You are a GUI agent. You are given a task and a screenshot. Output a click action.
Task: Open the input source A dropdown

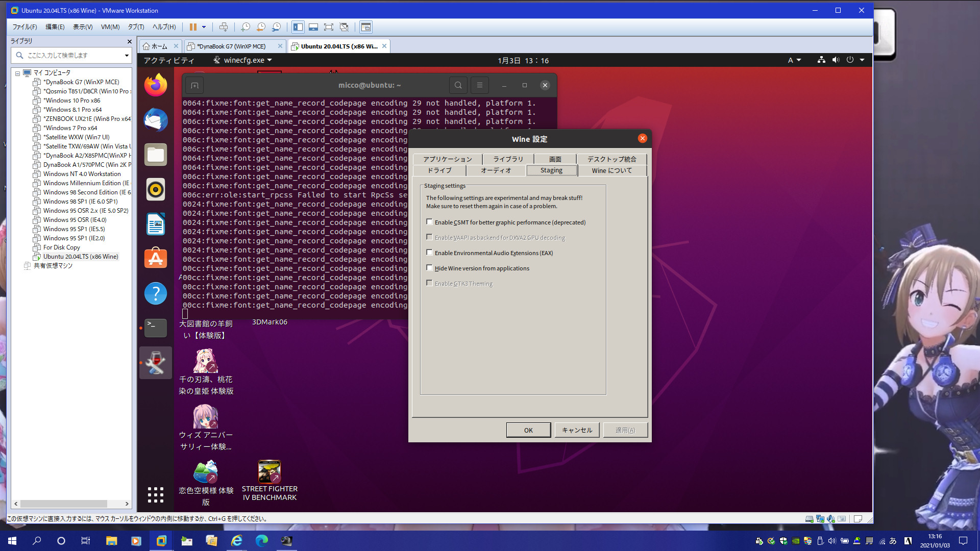794,60
